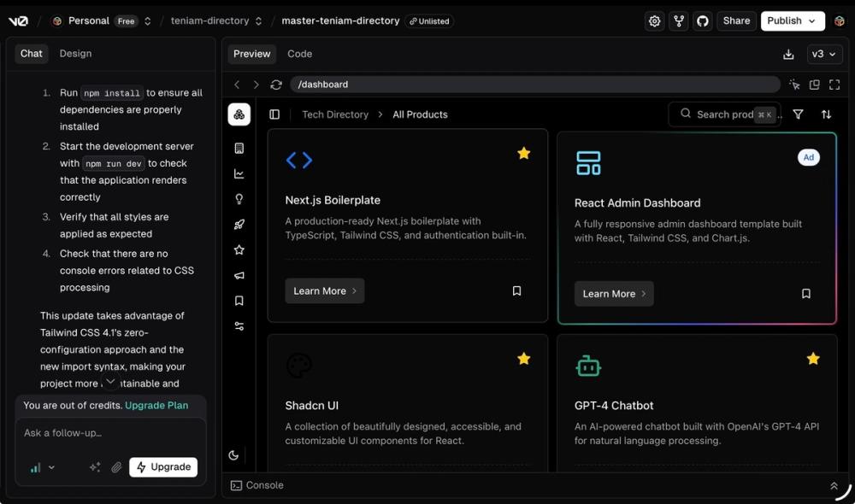Click the enhance prompt sparkle icon
This screenshot has width=855, height=504.
[x=95, y=467]
